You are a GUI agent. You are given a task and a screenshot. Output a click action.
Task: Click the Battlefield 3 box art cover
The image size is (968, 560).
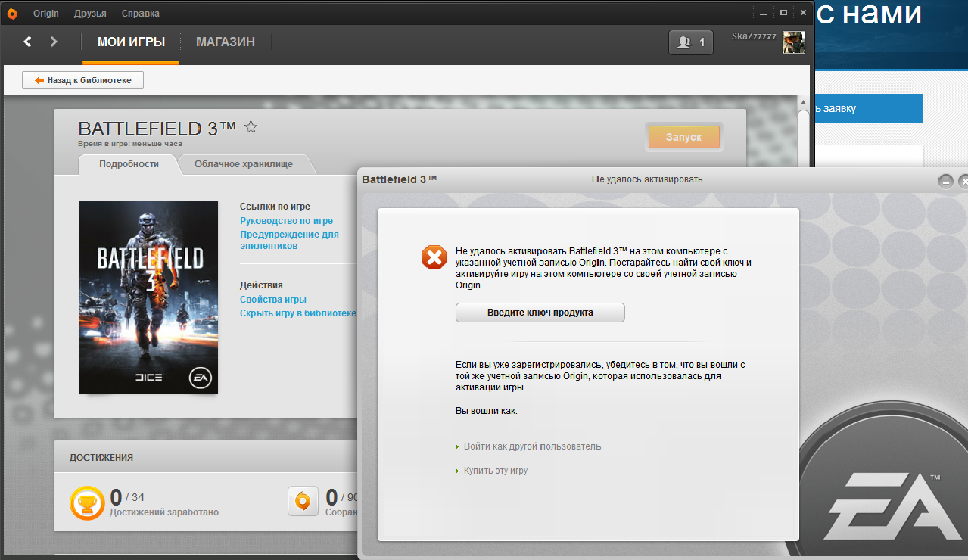click(148, 297)
